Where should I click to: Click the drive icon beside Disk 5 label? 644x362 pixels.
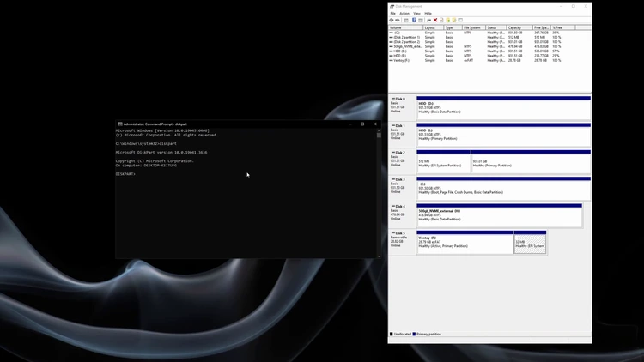(393, 233)
